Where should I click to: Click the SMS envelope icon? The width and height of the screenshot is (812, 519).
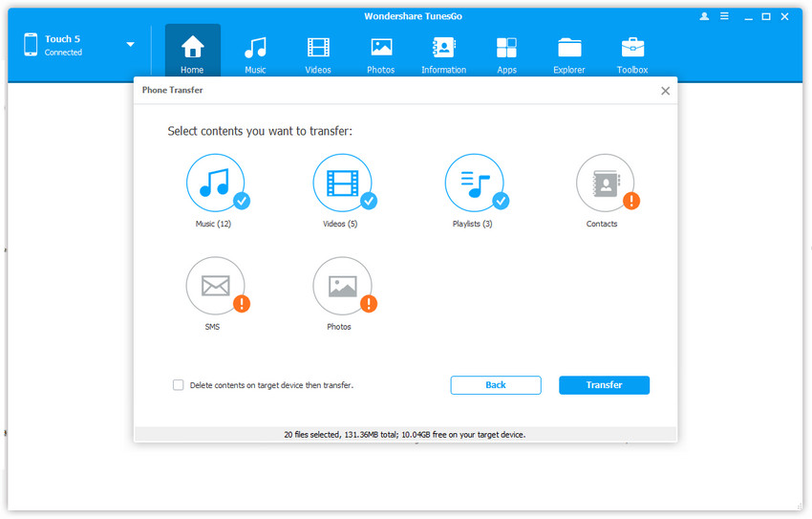pyautogui.click(x=214, y=286)
